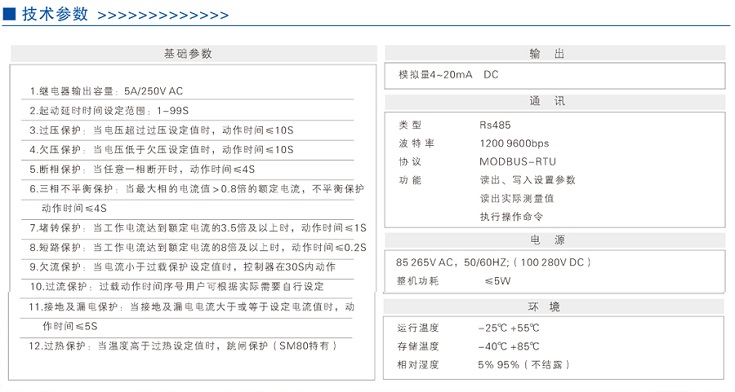
Task: Click the 协议 label
Action: (x=410, y=162)
